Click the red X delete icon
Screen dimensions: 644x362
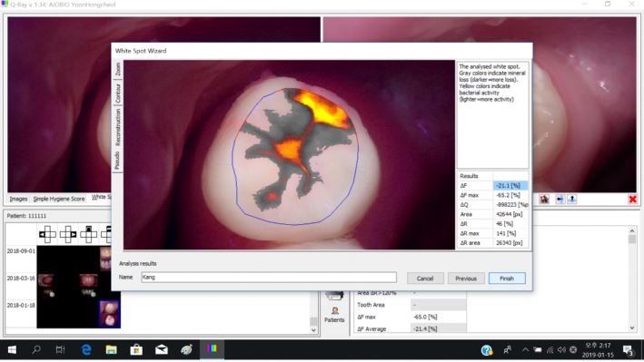632,200
